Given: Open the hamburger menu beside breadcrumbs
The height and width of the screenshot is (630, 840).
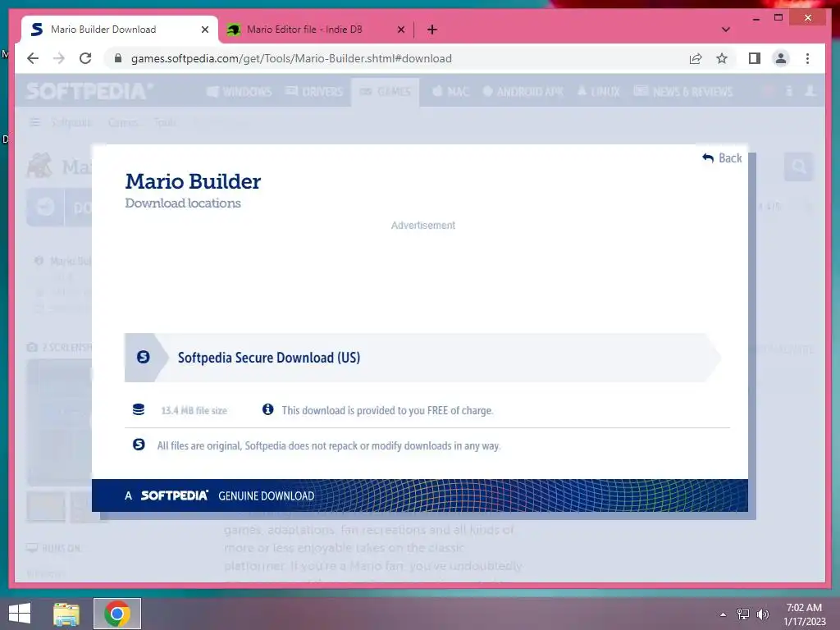Looking at the screenshot, I should [x=34, y=123].
